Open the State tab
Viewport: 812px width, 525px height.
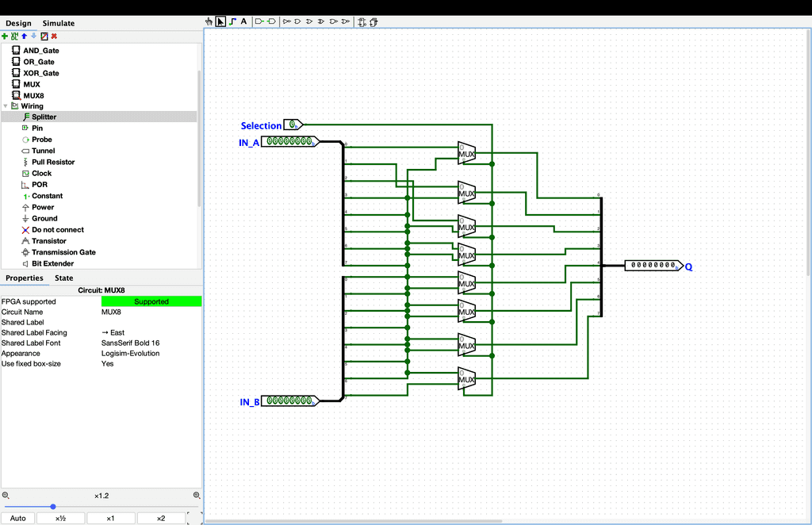click(64, 278)
